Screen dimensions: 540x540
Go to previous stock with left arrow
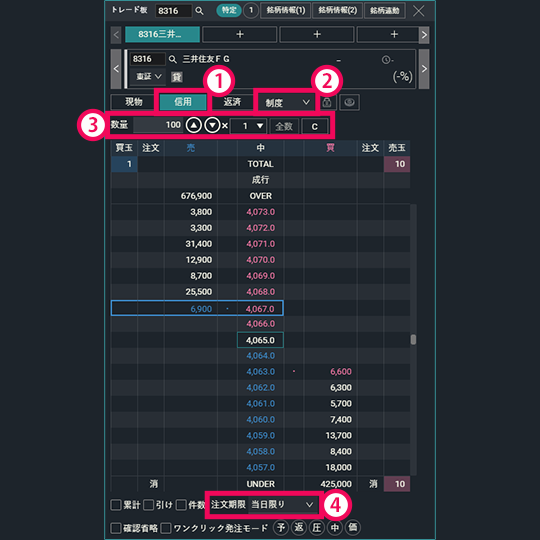[x=116, y=69]
